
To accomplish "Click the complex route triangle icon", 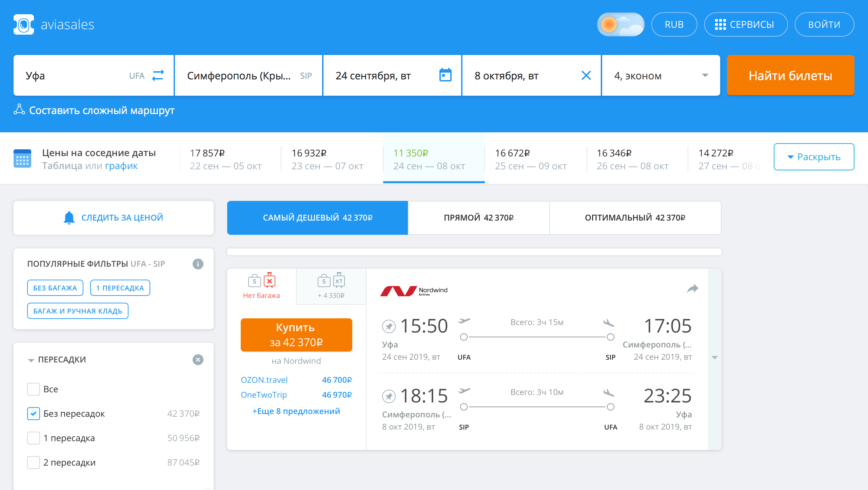I will click(x=19, y=109).
